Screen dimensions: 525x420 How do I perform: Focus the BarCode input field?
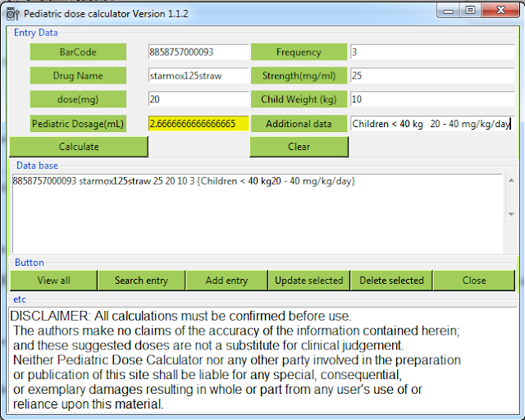point(199,52)
